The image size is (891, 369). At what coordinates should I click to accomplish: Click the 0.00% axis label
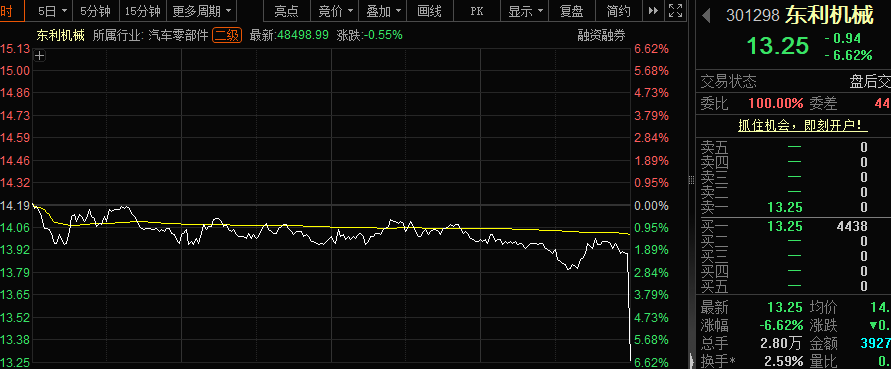coord(651,205)
